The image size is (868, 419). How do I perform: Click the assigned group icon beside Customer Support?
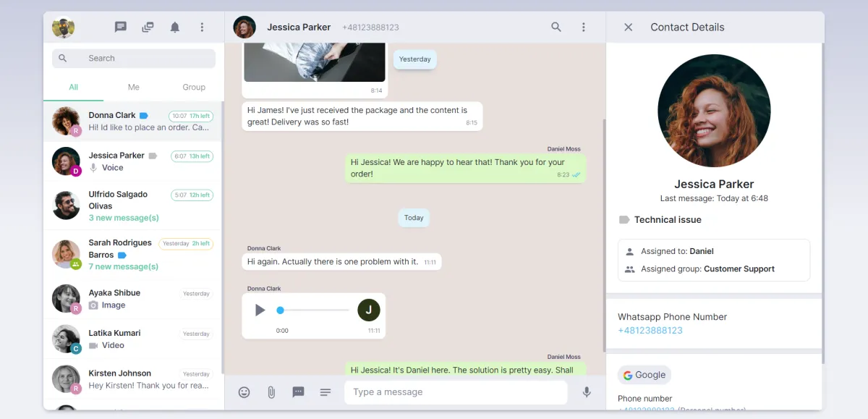pos(629,268)
